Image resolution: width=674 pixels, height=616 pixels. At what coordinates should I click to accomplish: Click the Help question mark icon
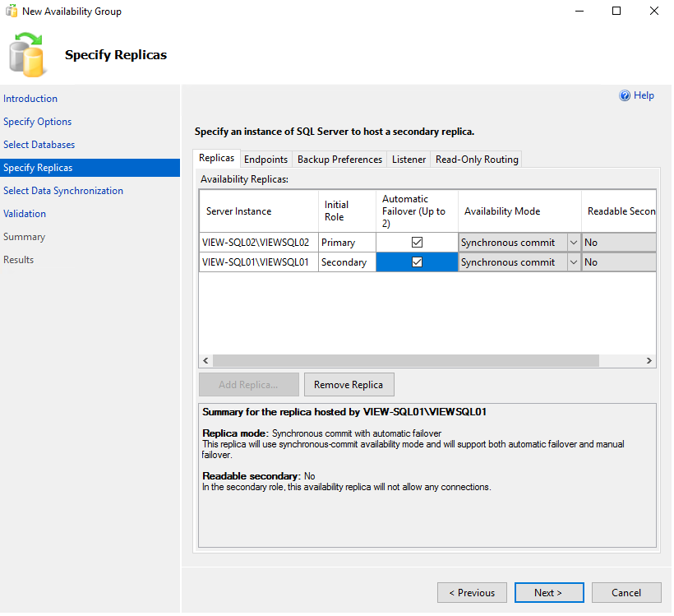[625, 96]
